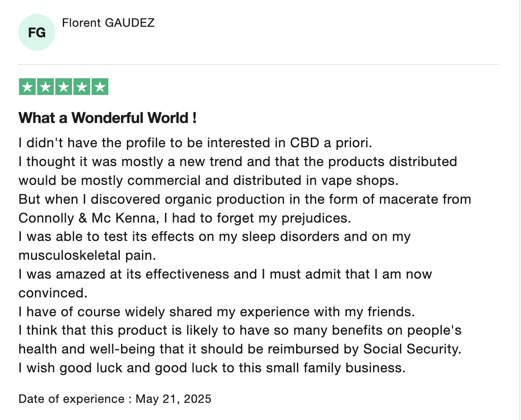Select the fifth green rating star
The height and width of the screenshot is (420, 521).
click(100, 87)
